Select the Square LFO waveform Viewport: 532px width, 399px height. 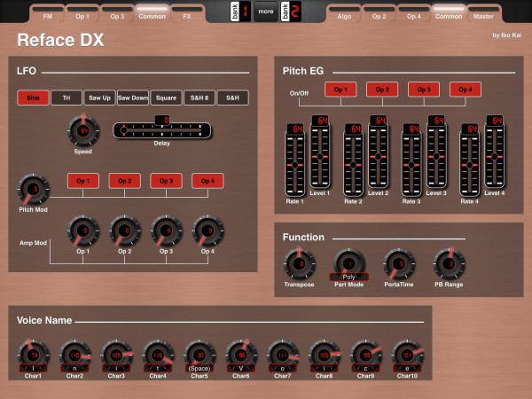click(x=167, y=98)
